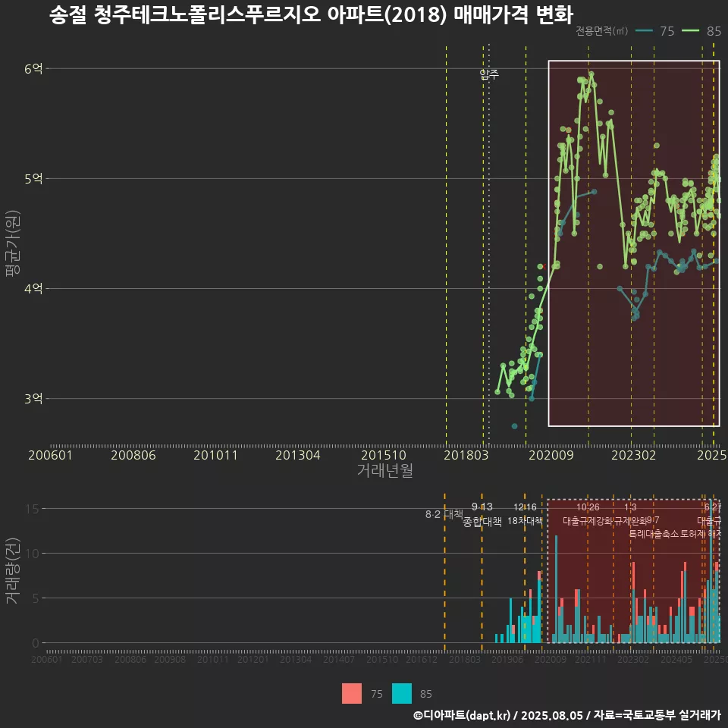This screenshot has width=728, height=728.
Task: Click the '201803' price chart x-axis label
Action: click(466, 455)
